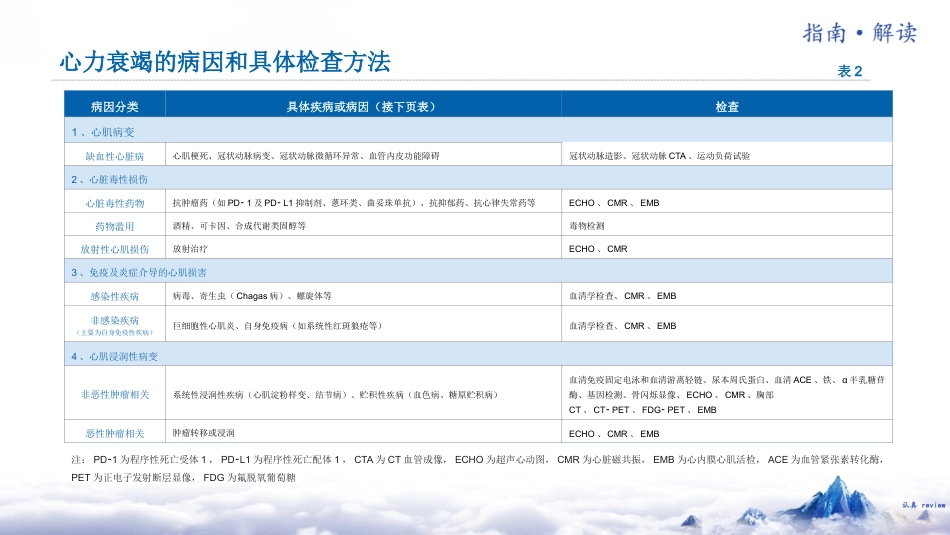Image resolution: width=950 pixels, height=535 pixels.
Task: Click ECHO、CMR in the 放射性心肌损伤 row
Action: pyautogui.click(x=726, y=248)
